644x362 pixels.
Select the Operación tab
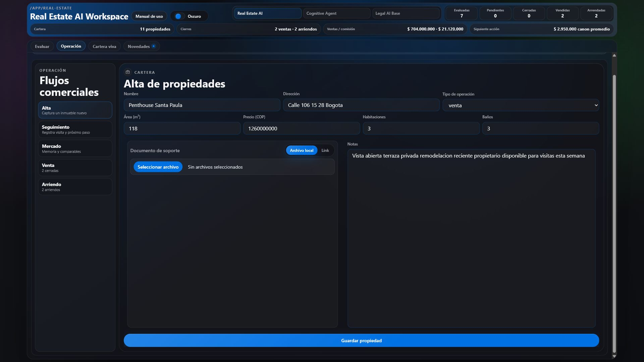click(x=71, y=46)
